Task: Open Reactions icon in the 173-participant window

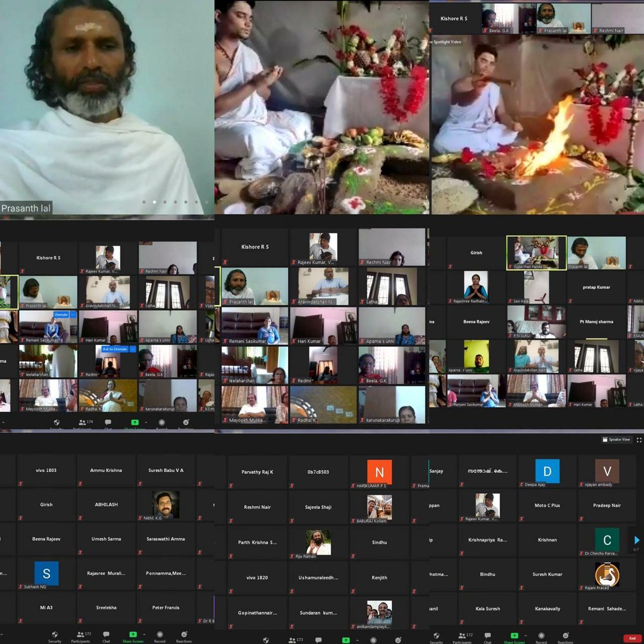Action: [x=398, y=640]
